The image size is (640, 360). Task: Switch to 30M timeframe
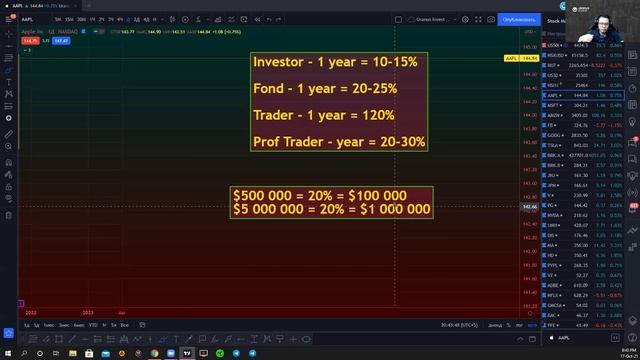82,20
